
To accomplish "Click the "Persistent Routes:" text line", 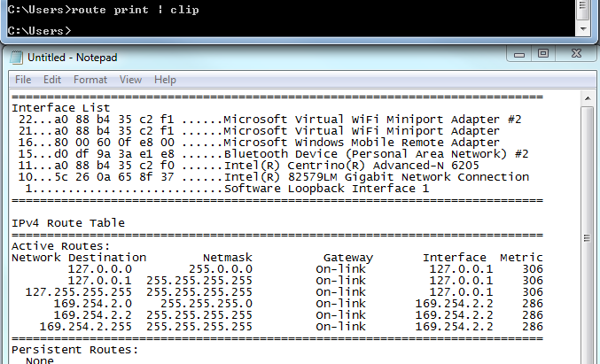I will (74, 349).
